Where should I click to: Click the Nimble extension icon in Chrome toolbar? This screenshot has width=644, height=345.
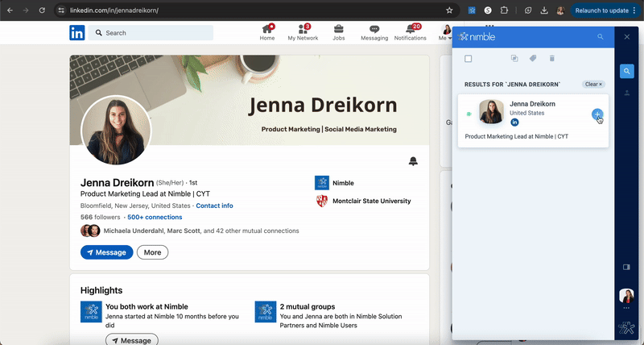(x=472, y=10)
